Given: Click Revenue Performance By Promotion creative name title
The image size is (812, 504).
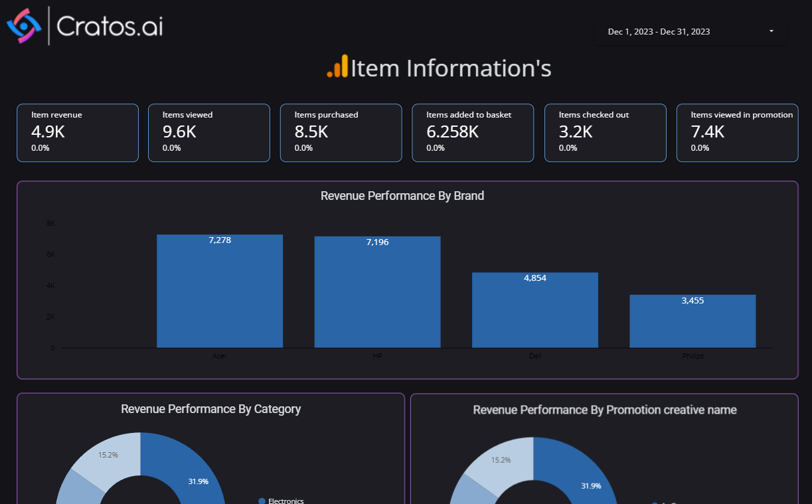Looking at the screenshot, I should point(605,410).
